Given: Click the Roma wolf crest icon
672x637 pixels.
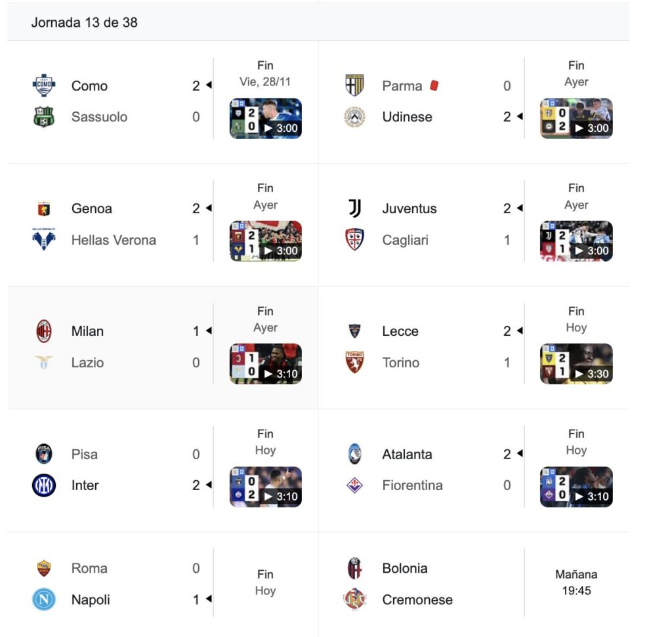Looking at the screenshot, I should (x=44, y=568).
